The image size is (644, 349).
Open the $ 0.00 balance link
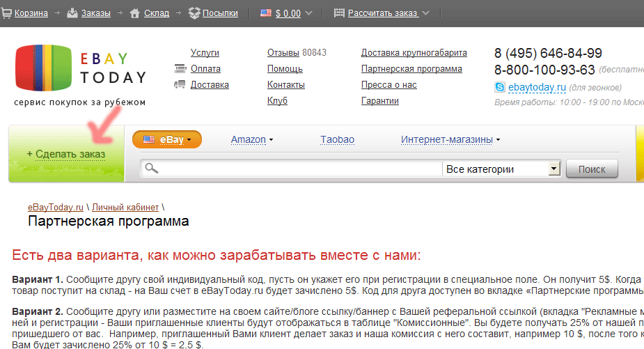coord(288,13)
